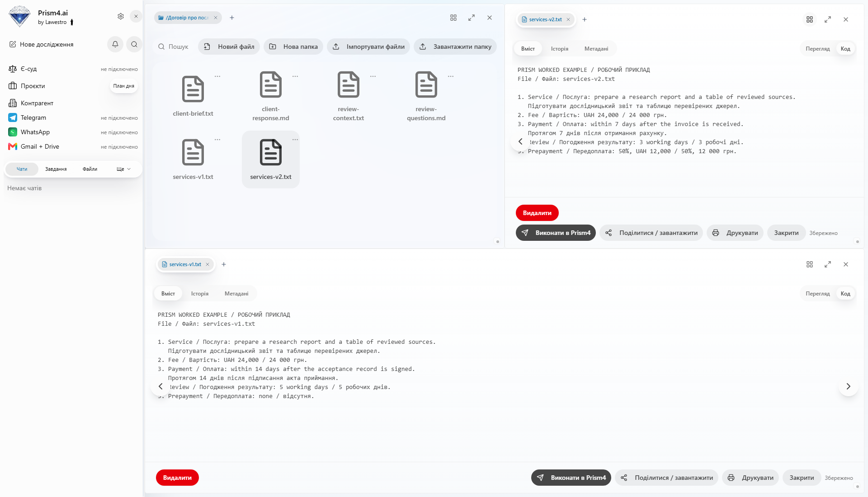
Task: Click Виконати в Prism4 in services-v1.txt panel
Action: [x=571, y=478]
